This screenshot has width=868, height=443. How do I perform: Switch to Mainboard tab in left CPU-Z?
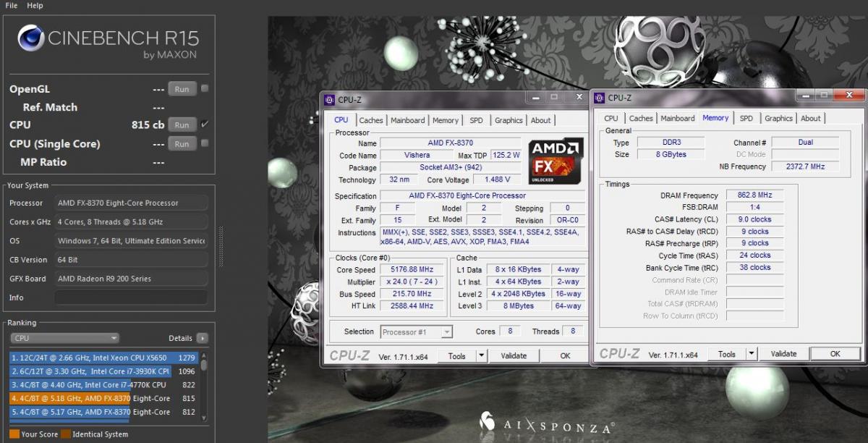pos(408,120)
